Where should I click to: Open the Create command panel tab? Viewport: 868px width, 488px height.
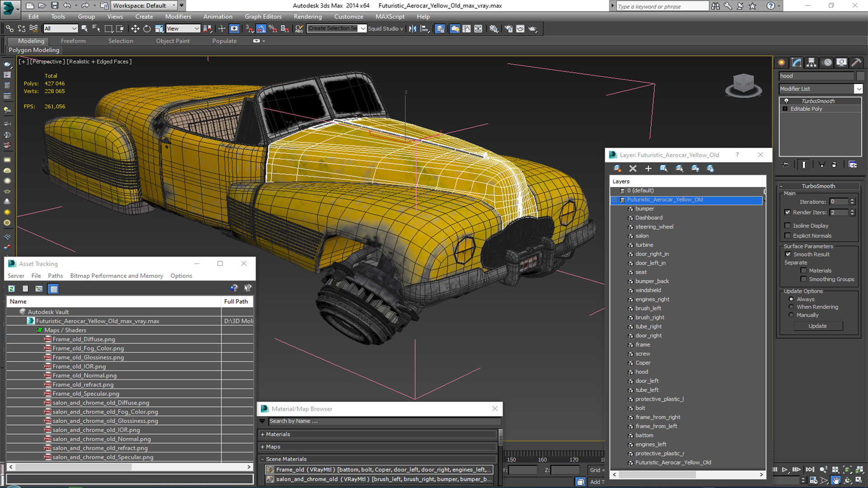(x=781, y=62)
